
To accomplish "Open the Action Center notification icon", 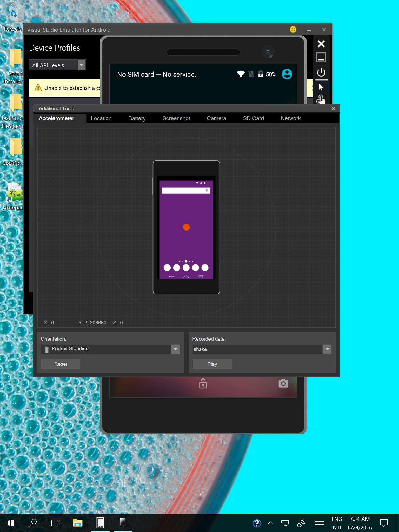I will pyautogui.click(x=384, y=523).
